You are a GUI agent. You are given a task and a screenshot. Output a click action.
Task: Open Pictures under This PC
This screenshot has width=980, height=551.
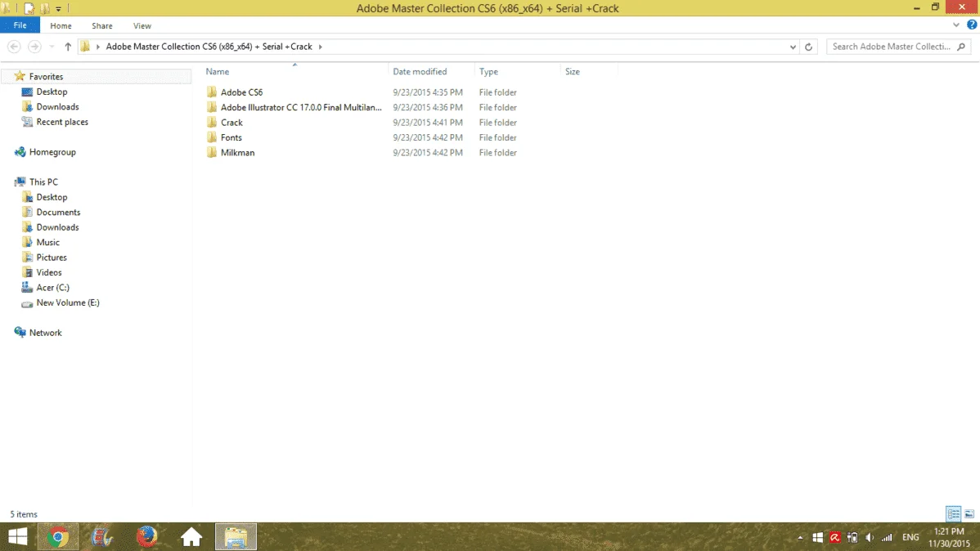tap(52, 258)
